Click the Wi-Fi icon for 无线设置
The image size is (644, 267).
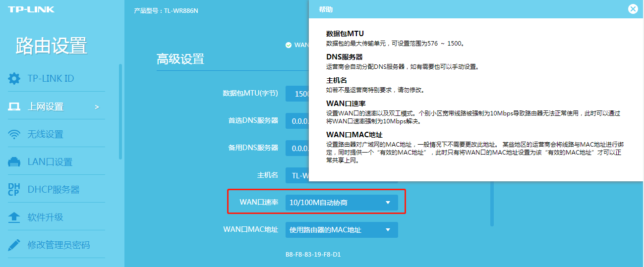click(14, 134)
